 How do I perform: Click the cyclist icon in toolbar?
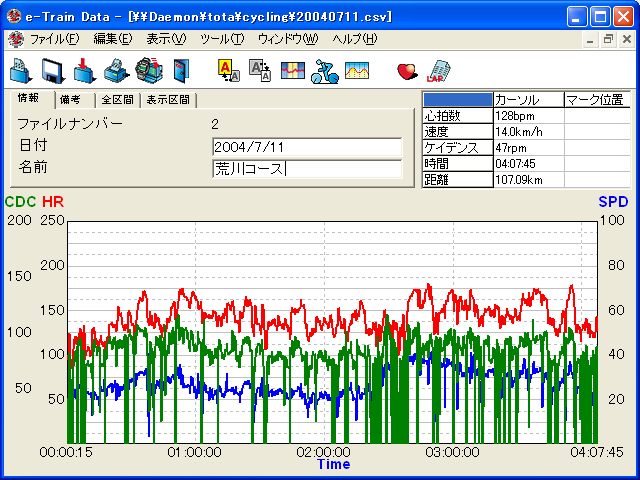point(324,70)
